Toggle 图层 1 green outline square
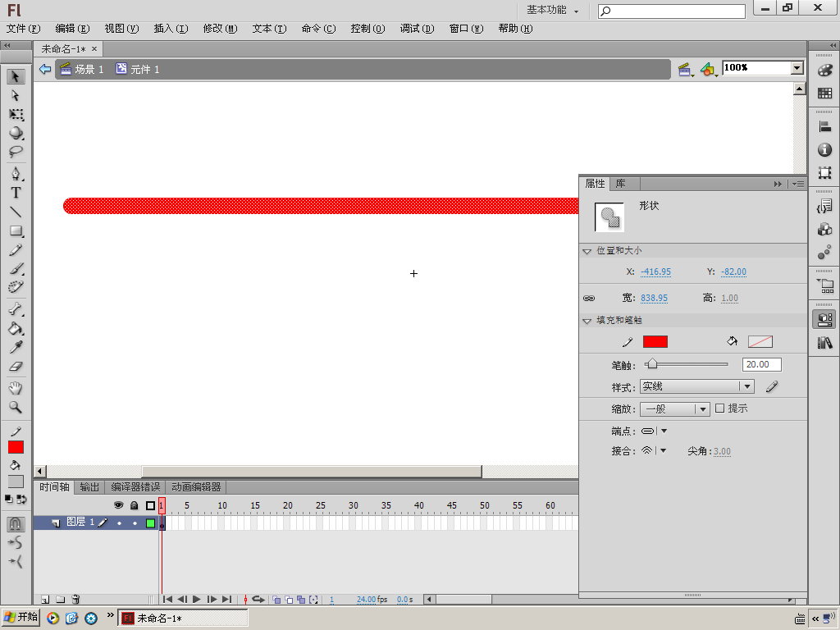Image resolution: width=840 pixels, height=630 pixels. (151, 523)
